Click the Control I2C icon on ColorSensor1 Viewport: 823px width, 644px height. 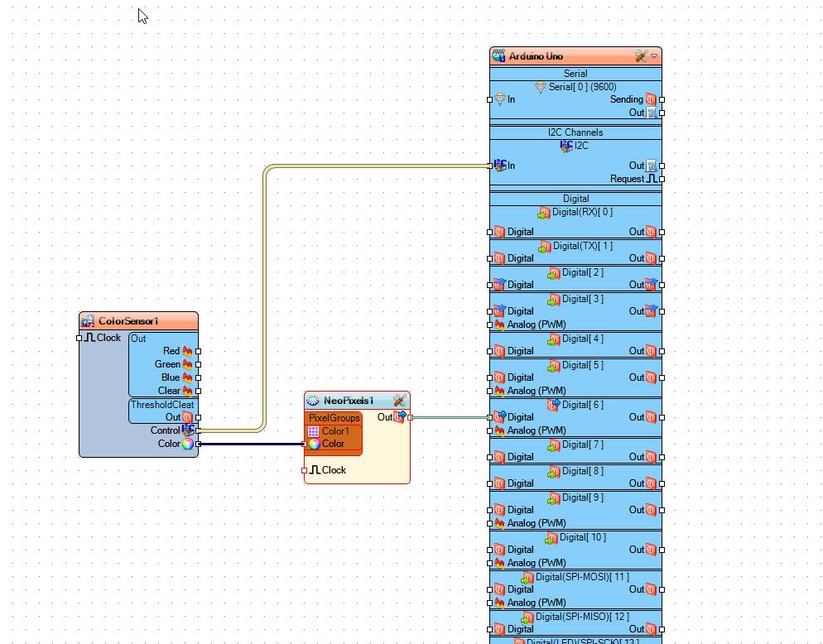pos(187,430)
